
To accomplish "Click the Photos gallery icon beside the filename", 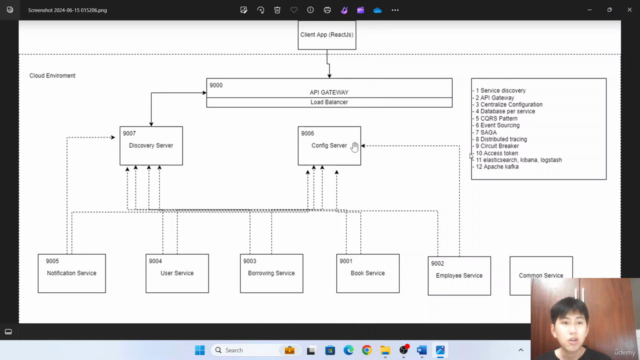I will tap(10, 10).
